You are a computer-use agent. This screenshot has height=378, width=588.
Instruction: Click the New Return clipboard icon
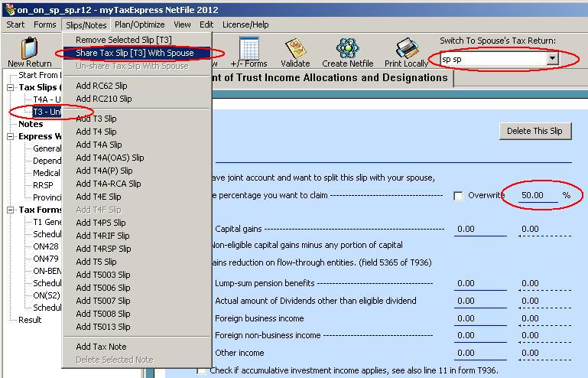click(x=29, y=48)
